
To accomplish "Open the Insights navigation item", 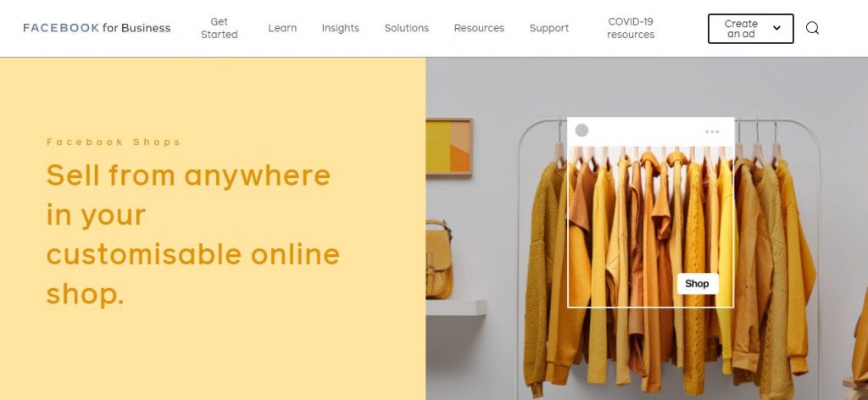I will click(x=341, y=28).
